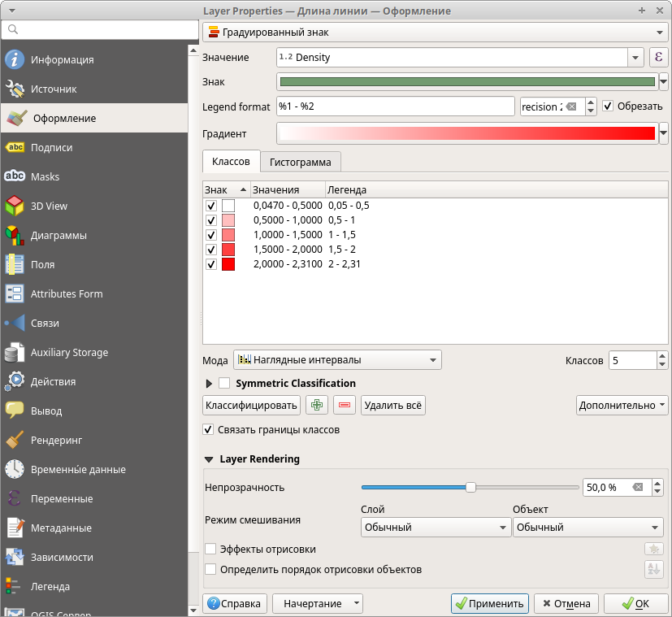The width and height of the screenshot is (672, 617).
Task: Click the Диаграммы chart icon
Action: pyautogui.click(x=15, y=235)
